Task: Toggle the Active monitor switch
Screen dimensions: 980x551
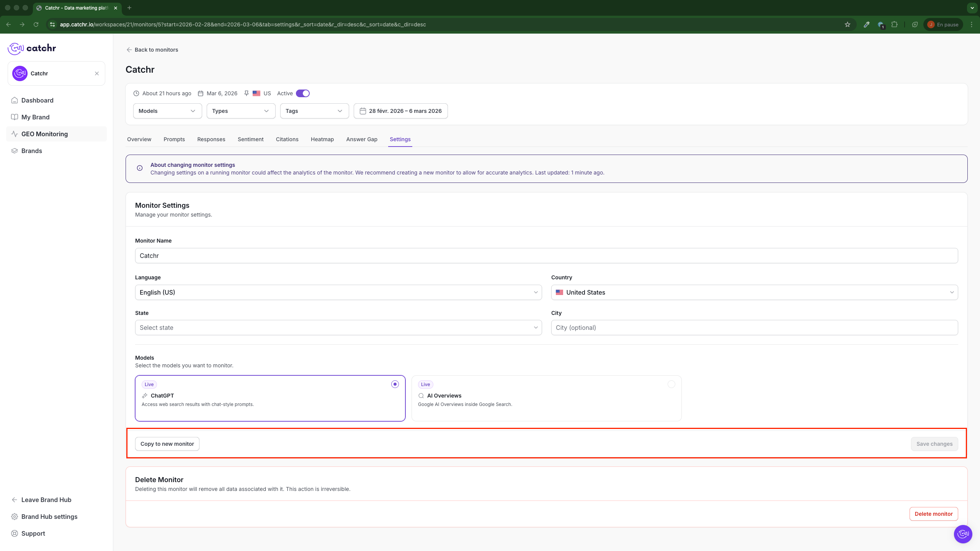Action: [303, 93]
